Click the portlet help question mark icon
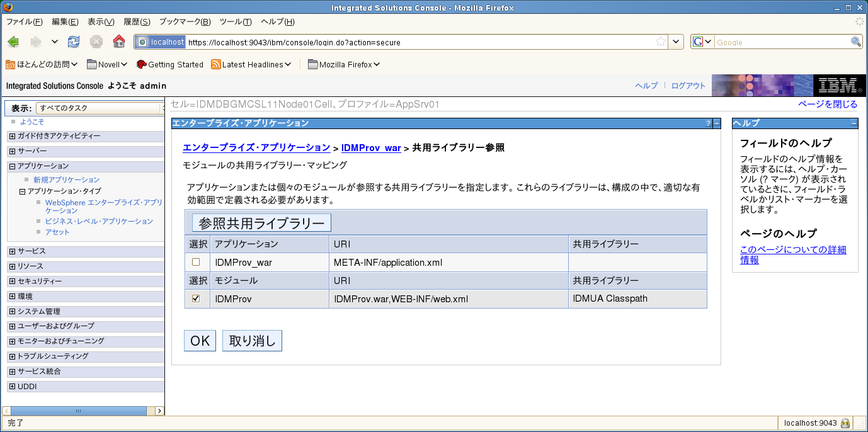This screenshot has width=868, height=432. [x=708, y=123]
